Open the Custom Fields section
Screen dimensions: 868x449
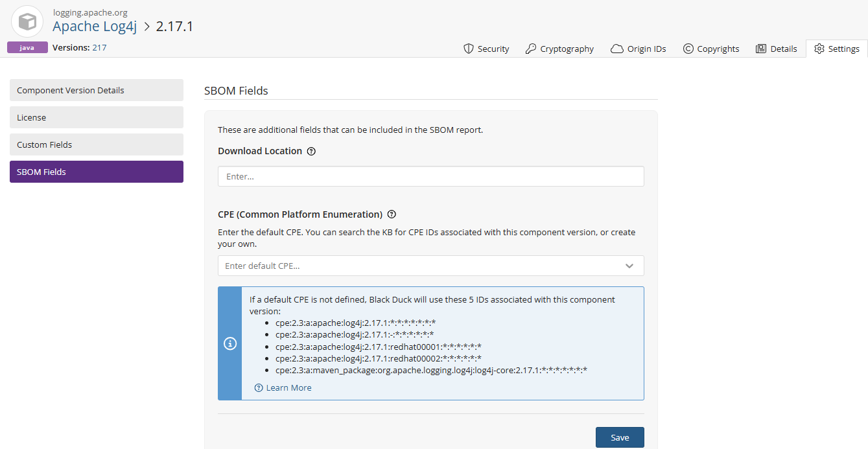96,144
